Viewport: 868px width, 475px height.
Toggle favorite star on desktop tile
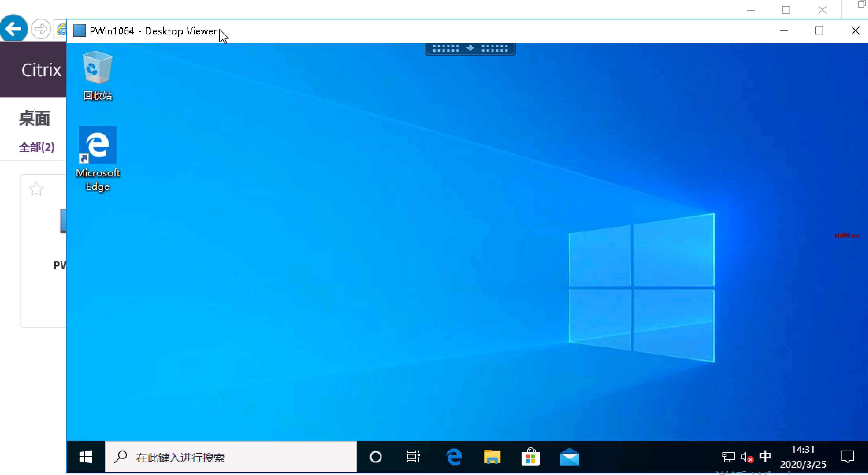36,189
